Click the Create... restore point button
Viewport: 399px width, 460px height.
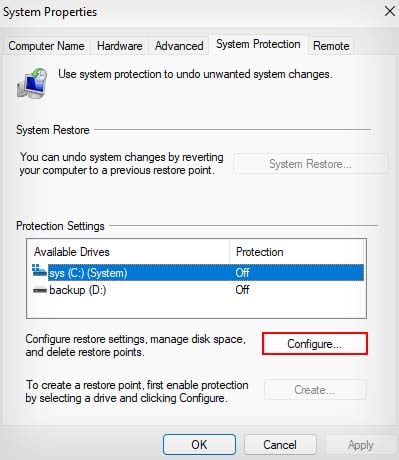click(x=315, y=389)
